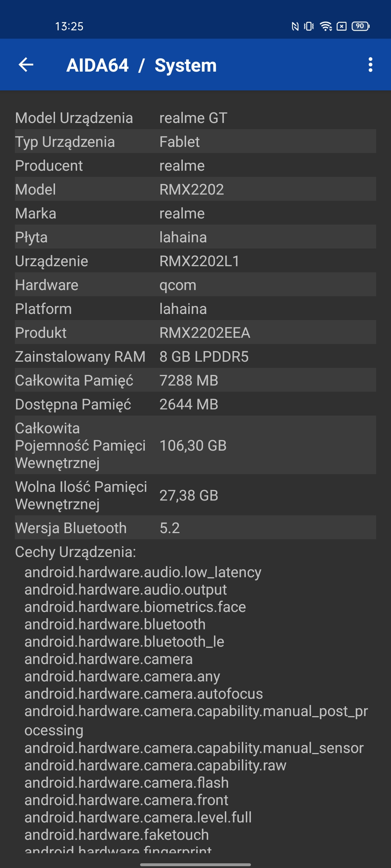Tap the Zainstalowany RAM row

coord(195,357)
